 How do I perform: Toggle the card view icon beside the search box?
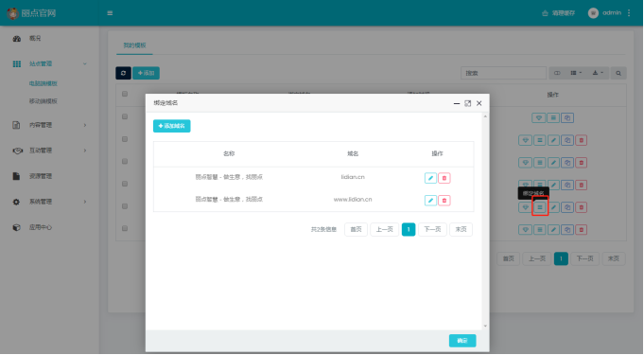pyautogui.click(x=557, y=73)
